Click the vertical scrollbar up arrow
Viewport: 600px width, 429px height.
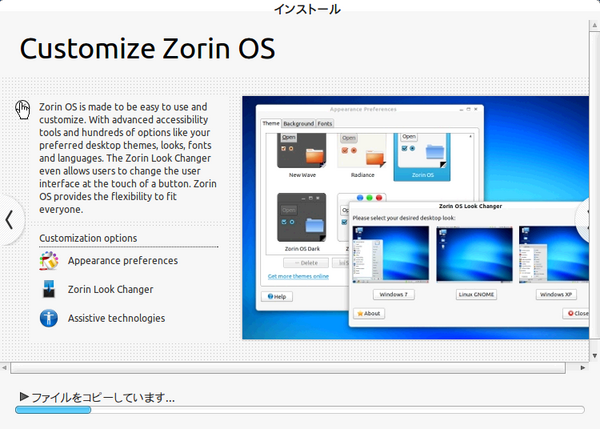coord(595,25)
